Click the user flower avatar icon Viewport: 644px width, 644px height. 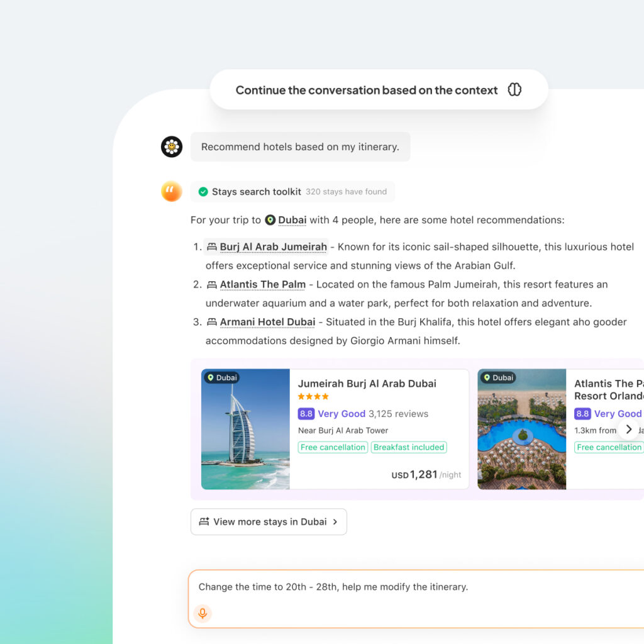click(172, 147)
